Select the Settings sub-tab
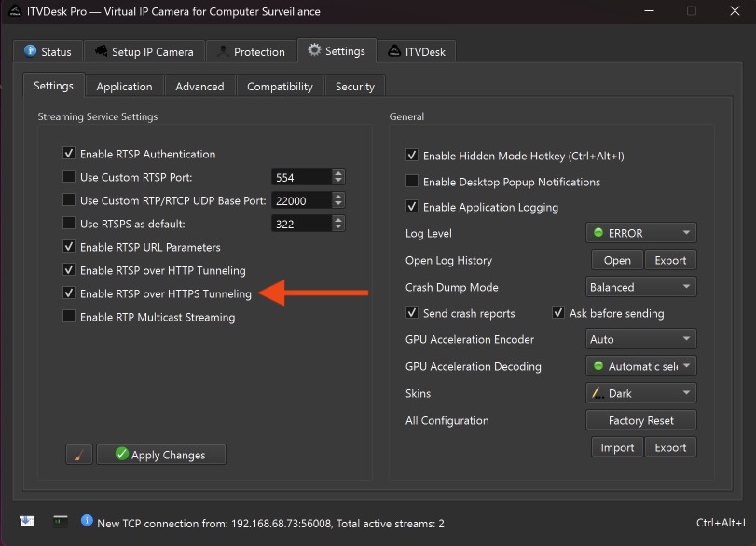756x546 pixels. click(53, 86)
